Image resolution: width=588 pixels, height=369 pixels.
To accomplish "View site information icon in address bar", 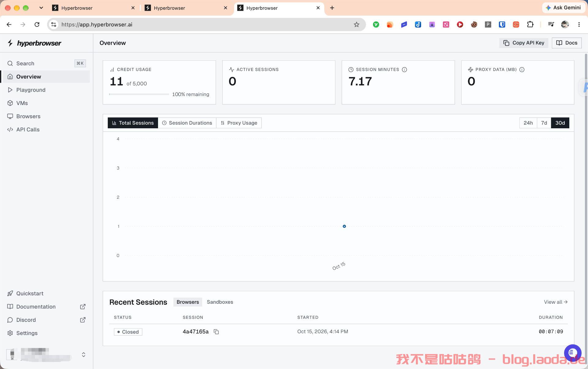I will click(x=54, y=24).
